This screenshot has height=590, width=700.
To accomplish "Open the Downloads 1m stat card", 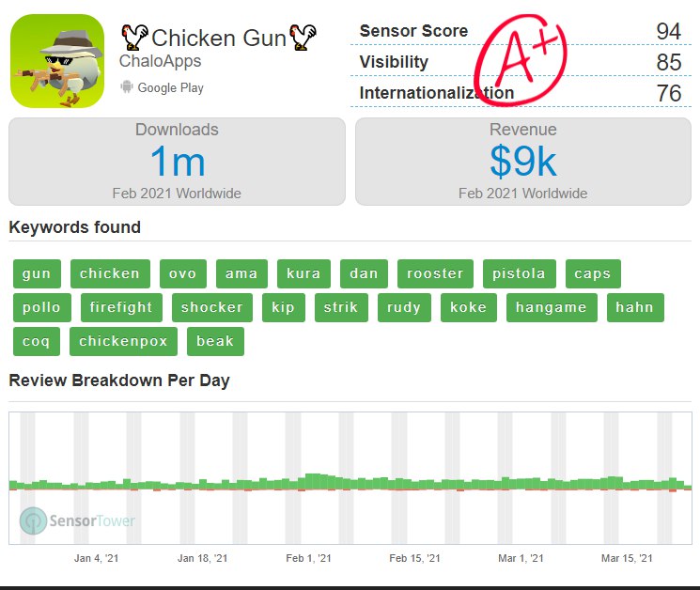I will 177,162.
